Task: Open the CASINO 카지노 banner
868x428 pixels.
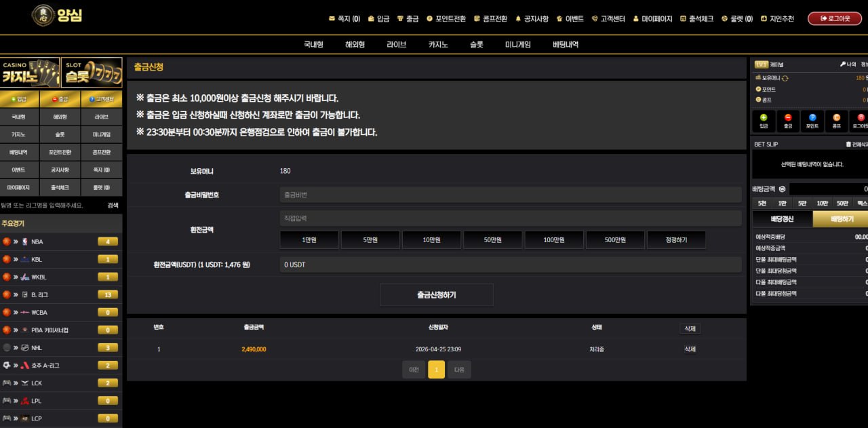Action: 30,73
